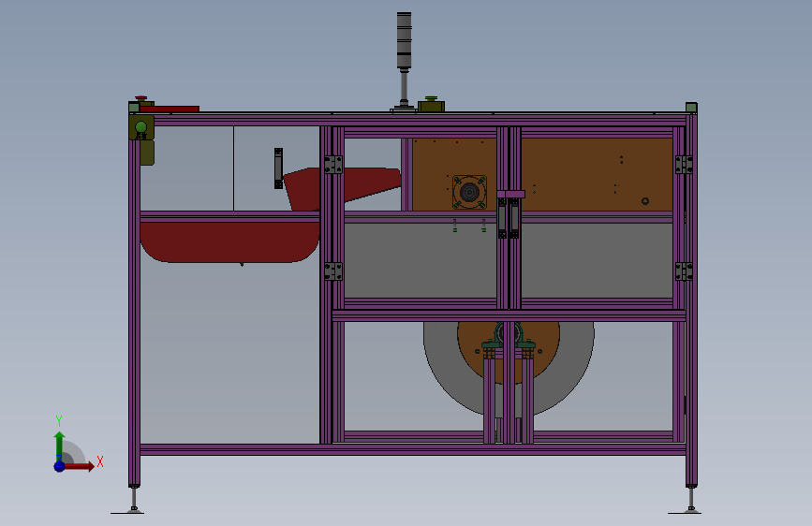
Task: Select the green corner cap at top right
Action: (x=691, y=108)
